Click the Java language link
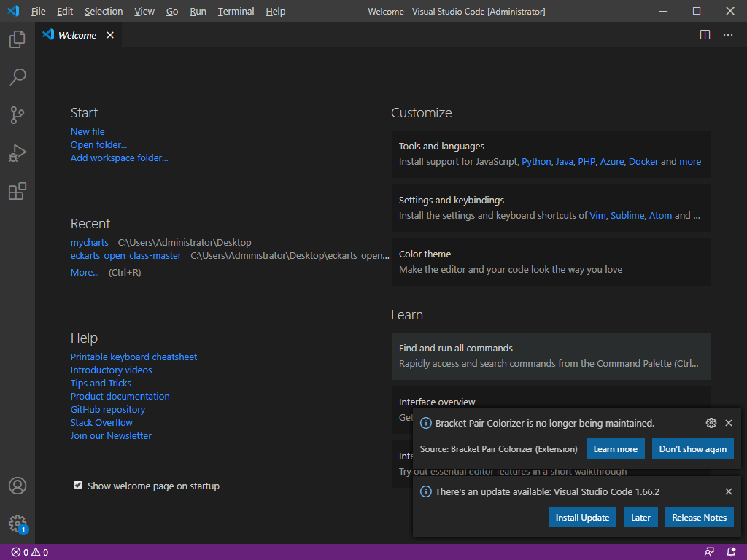Screen dimensions: 747x560 pyautogui.click(x=564, y=162)
